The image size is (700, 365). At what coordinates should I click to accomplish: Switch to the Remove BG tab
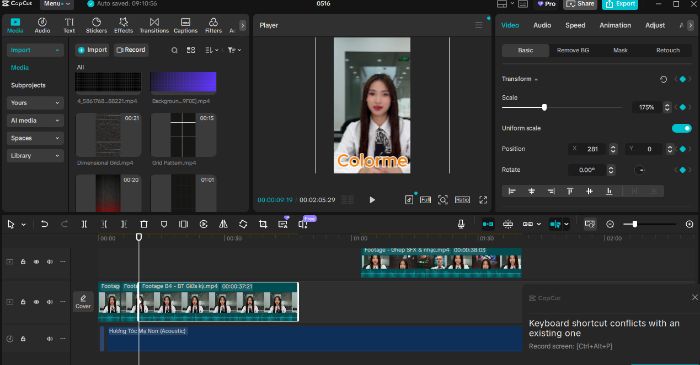tap(573, 50)
